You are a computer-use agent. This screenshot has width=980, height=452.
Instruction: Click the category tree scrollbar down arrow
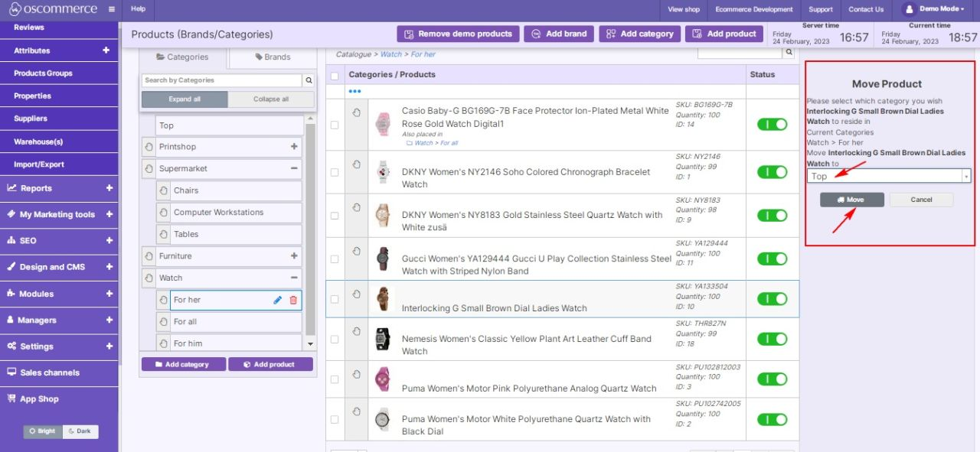[x=310, y=345]
